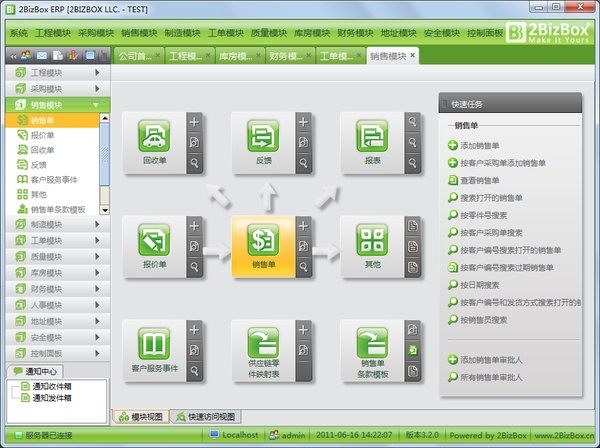This screenshot has width=600, height=448.
Task: Click the 反馈 module tile icon
Action: tap(263, 136)
